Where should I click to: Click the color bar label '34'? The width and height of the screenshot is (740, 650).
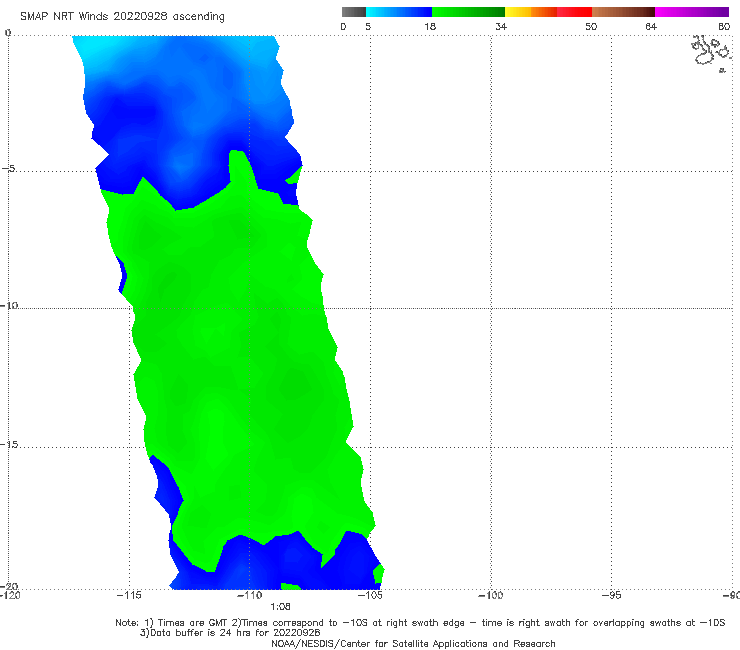[501, 26]
